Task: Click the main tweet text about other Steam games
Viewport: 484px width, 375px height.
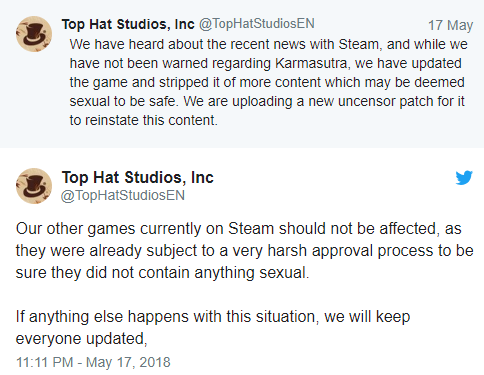Action: click(x=244, y=251)
